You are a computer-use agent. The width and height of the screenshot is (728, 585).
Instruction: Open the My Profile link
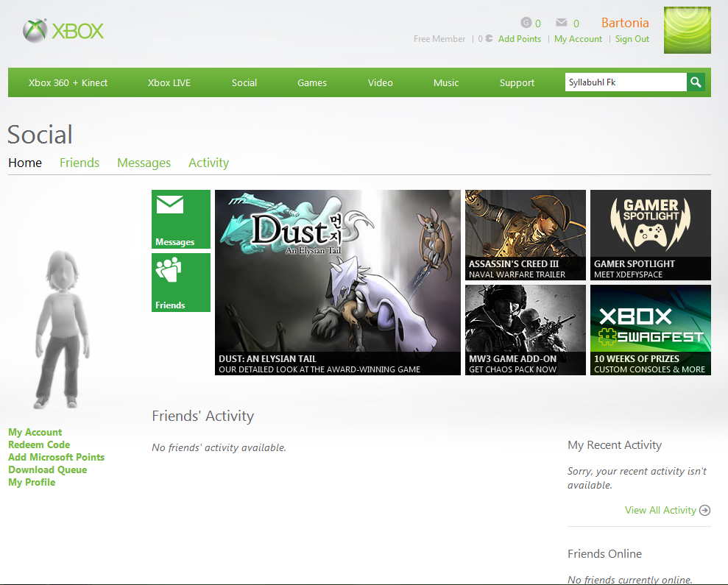click(x=32, y=483)
